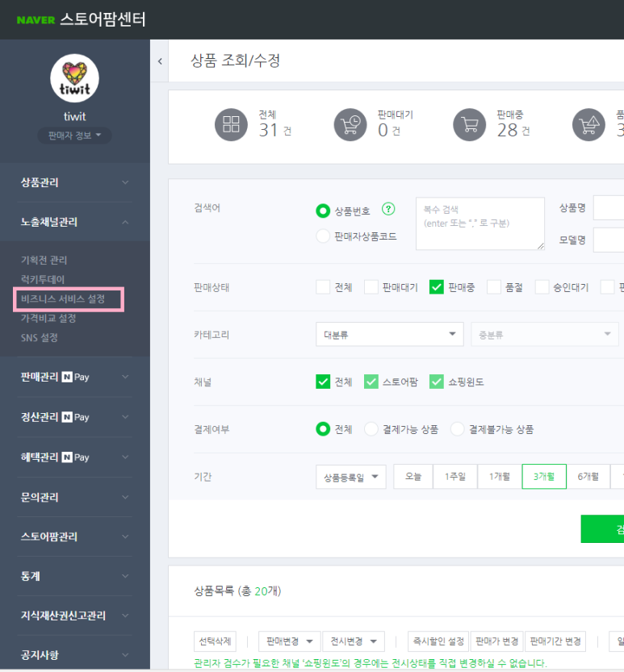Check the 승인대기 status checkbox

[542, 287]
